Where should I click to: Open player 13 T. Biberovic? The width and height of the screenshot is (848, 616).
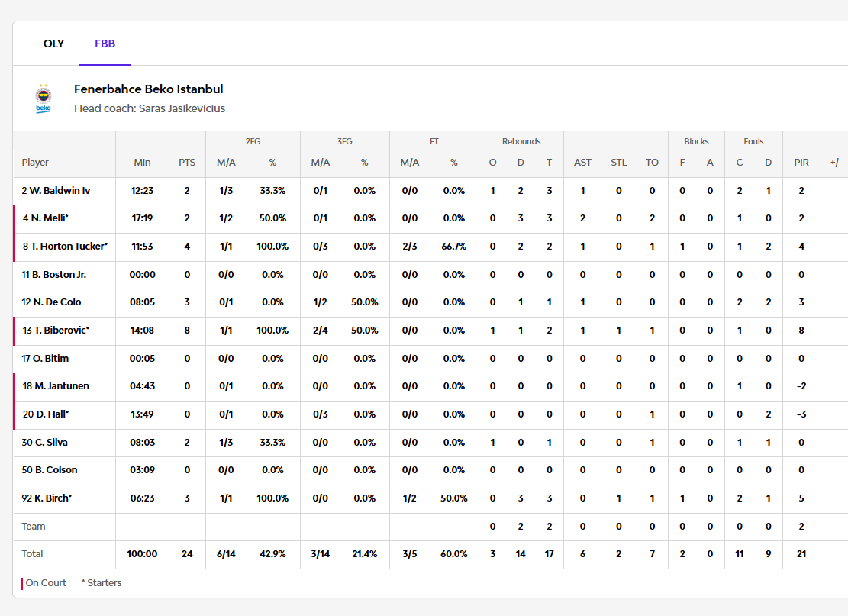tap(56, 330)
